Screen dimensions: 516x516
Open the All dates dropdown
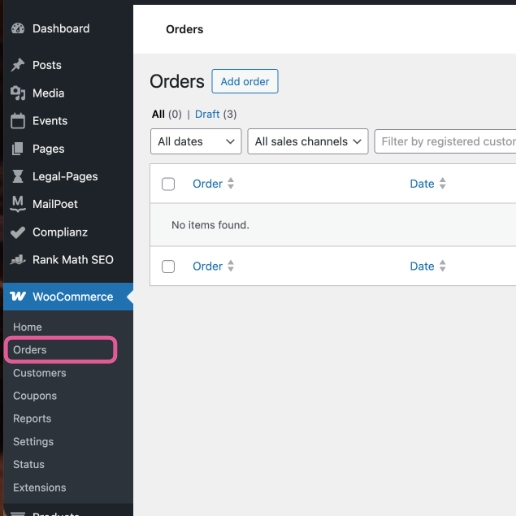point(196,141)
